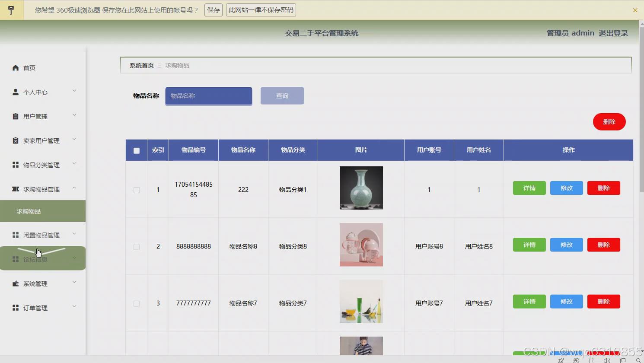Open 订单管理 in the sidebar
Screen dimensions: 644x363
pos(43,308)
